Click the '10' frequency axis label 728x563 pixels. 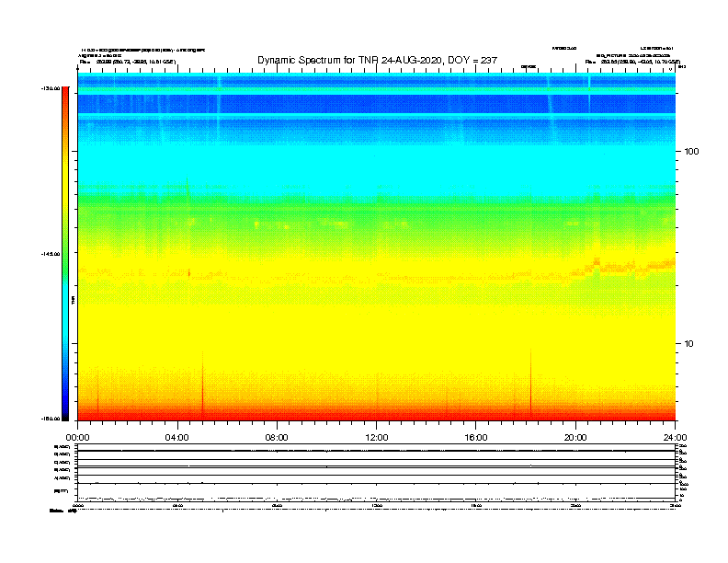689,344
